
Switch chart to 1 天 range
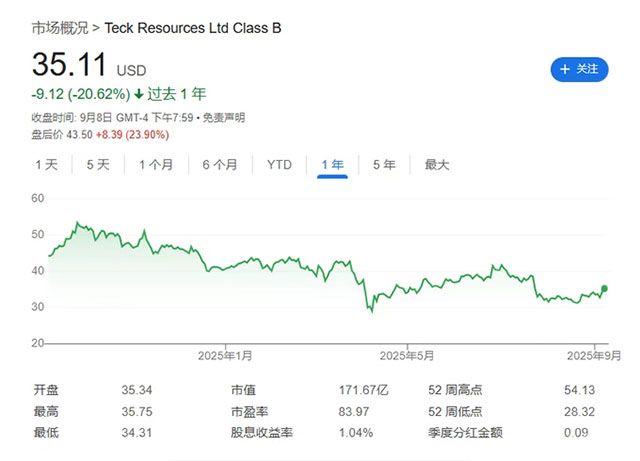[46, 165]
